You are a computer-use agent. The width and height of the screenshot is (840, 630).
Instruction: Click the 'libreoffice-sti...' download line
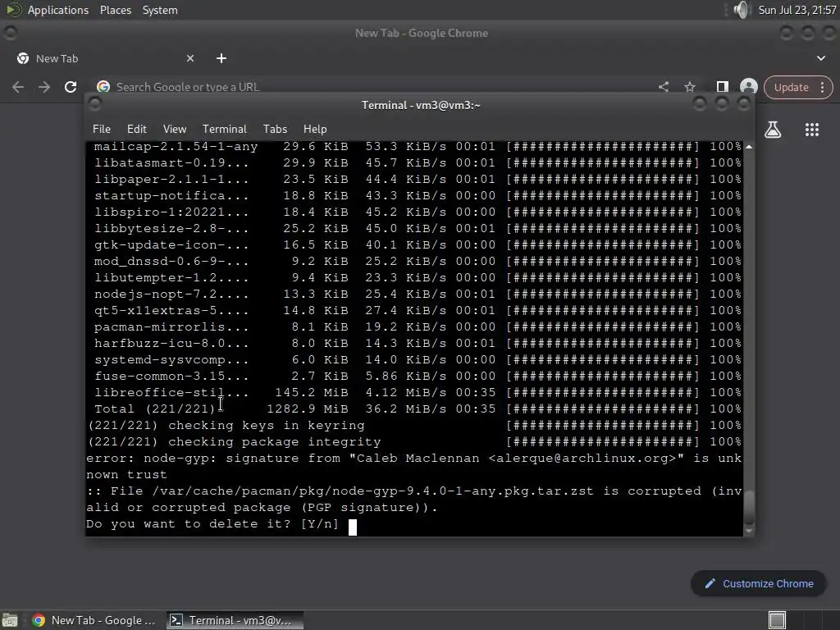click(418, 393)
